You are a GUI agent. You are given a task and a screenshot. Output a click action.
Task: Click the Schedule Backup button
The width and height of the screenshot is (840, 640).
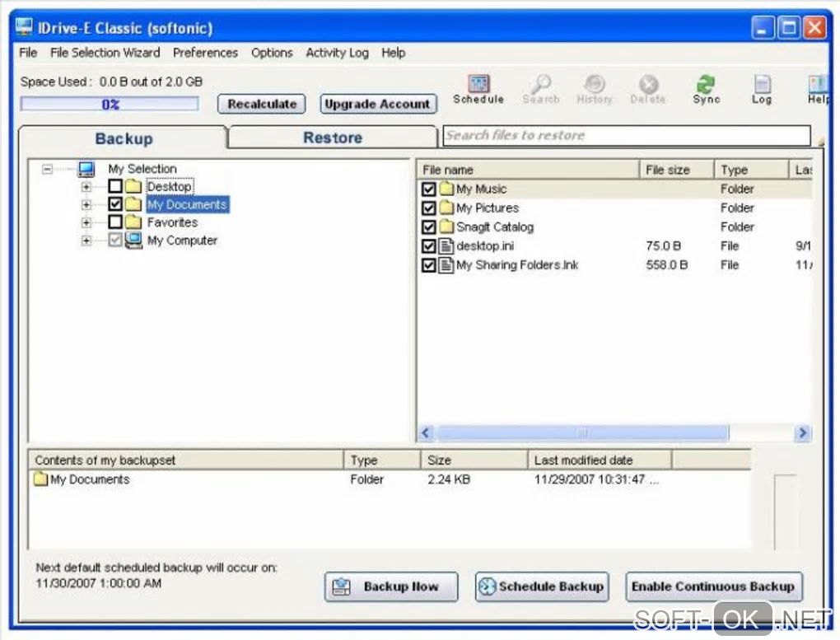542,586
